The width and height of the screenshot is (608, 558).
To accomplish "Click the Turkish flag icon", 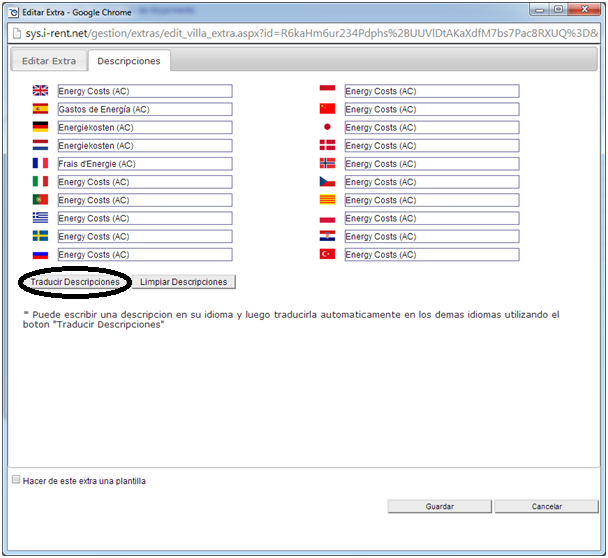I will (327, 255).
